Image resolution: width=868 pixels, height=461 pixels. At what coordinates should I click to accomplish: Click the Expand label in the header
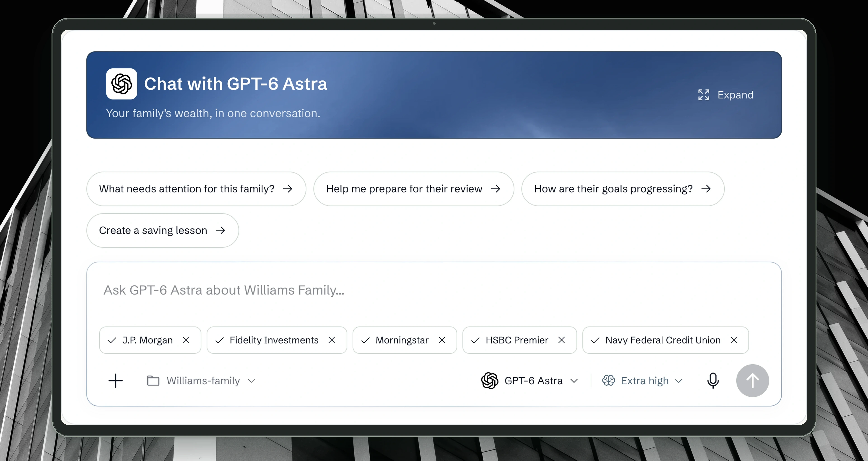tap(735, 95)
